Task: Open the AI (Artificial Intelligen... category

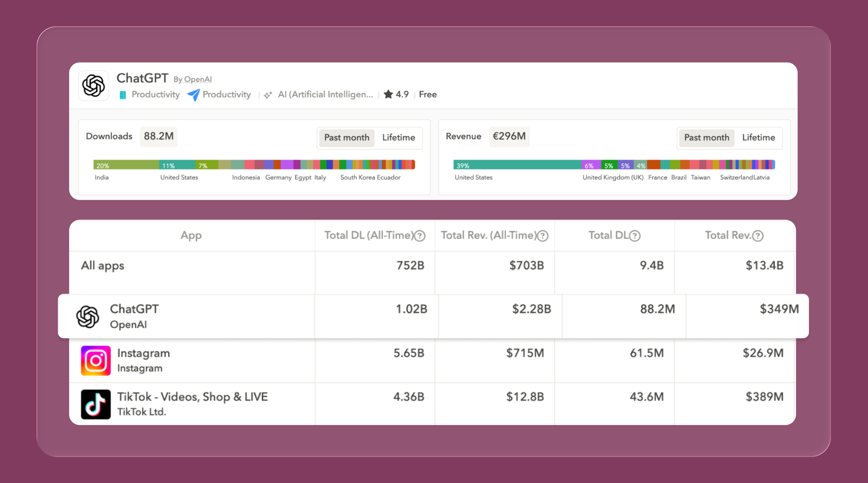Action: pyautogui.click(x=325, y=94)
